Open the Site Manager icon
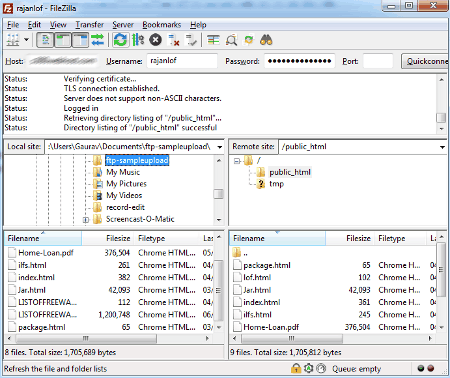 click(13, 40)
